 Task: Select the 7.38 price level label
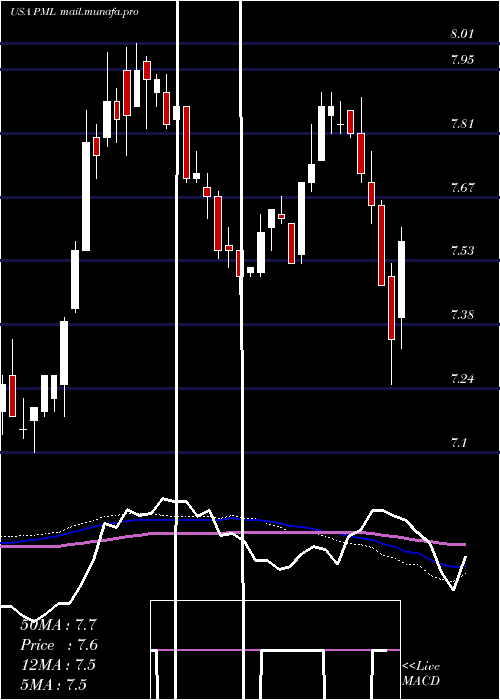462,315
